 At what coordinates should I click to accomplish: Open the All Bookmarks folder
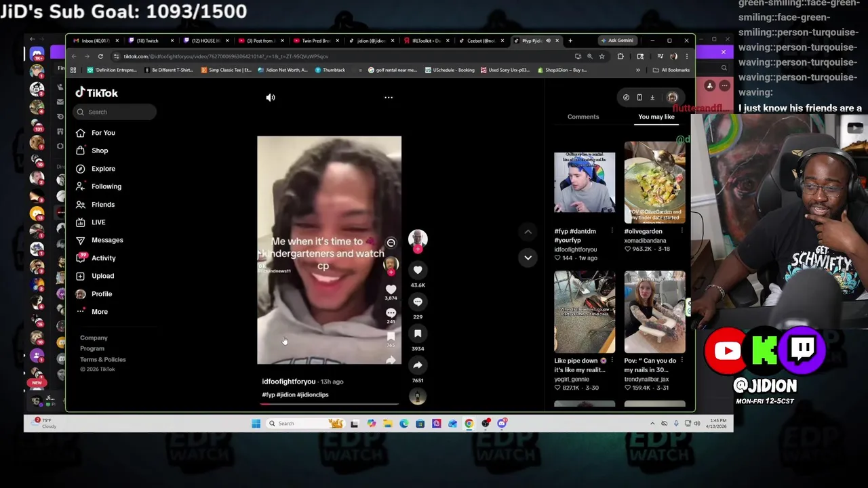[x=671, y=70]
